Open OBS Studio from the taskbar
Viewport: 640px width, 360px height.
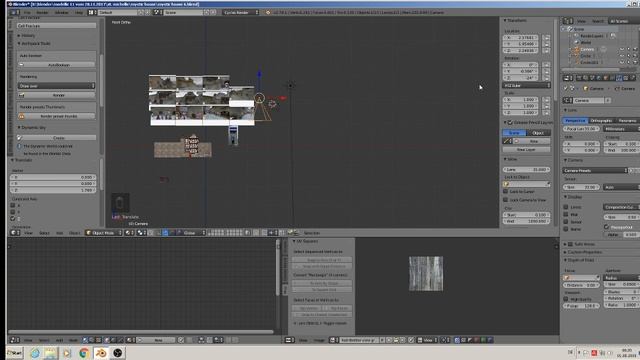[x=118, y=353]
